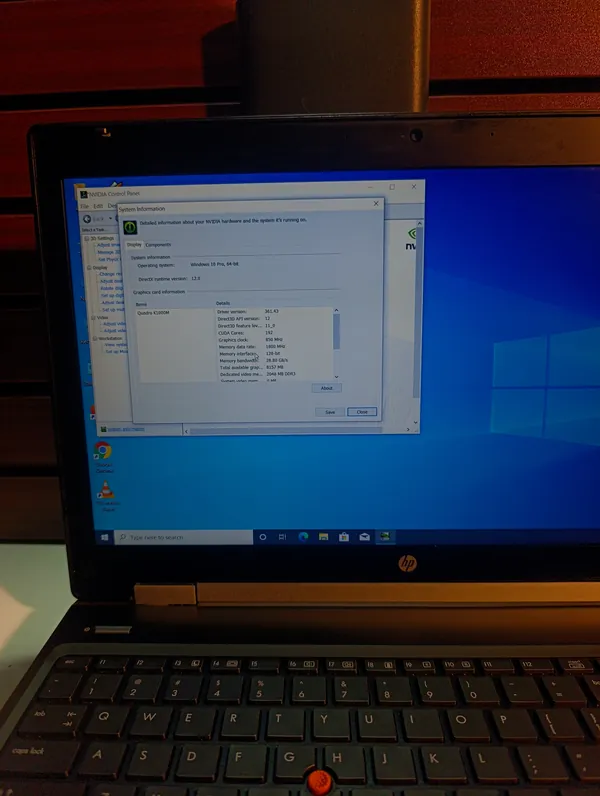Open Microsoft Store from the taskbar
The image size is (600, 796).
344,537
